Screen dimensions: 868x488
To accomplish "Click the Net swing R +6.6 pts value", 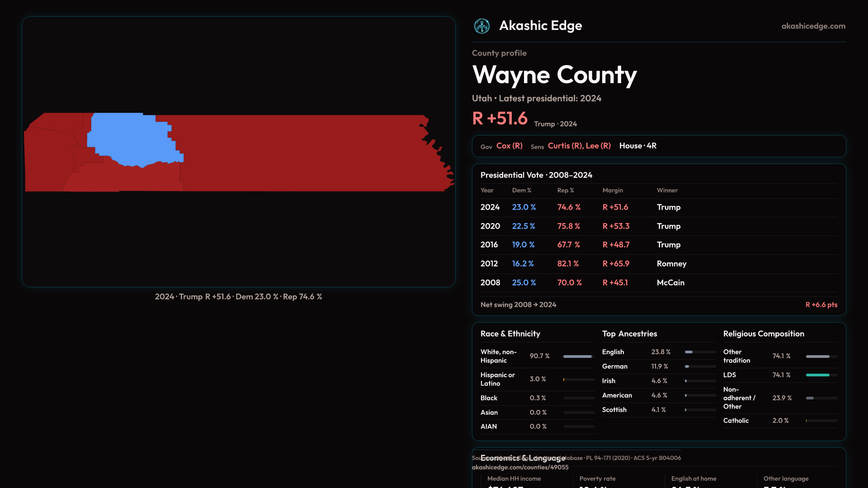I will tap(821, 305).
